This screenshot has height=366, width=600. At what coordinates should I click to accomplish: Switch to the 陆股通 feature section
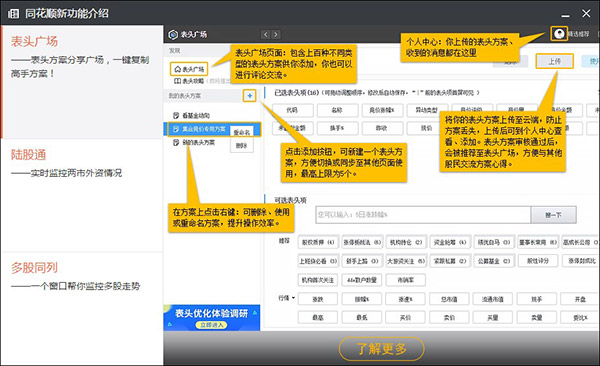82,195
